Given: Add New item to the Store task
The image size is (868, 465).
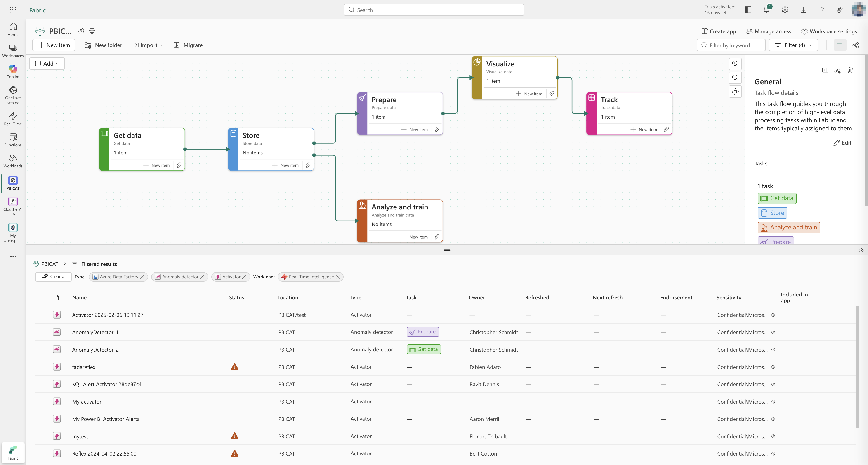Looking at the screenshot, I should [285, 165].
